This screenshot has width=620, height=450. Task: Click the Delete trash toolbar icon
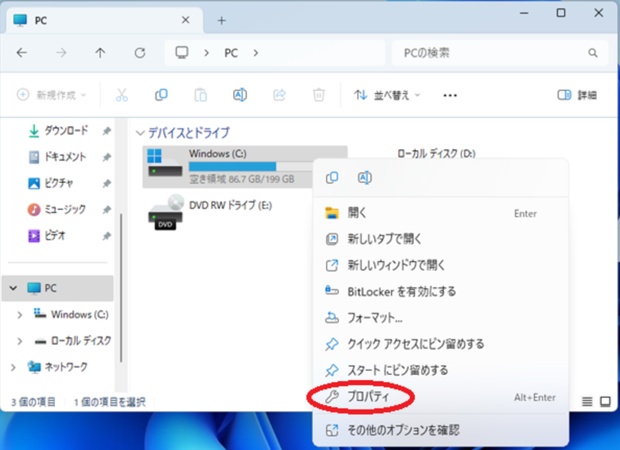[319, 95]
